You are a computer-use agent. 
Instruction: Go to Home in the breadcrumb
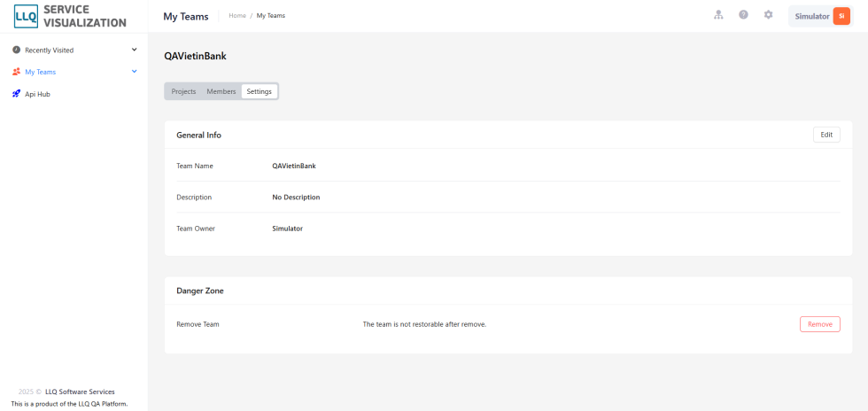[x=237, y=16]
